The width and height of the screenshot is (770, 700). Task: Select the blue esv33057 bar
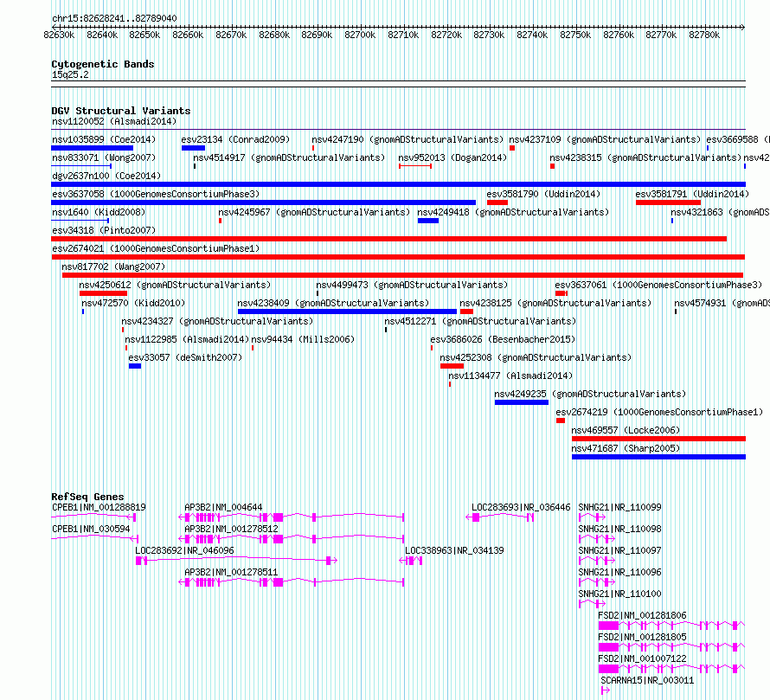point(135,366)
